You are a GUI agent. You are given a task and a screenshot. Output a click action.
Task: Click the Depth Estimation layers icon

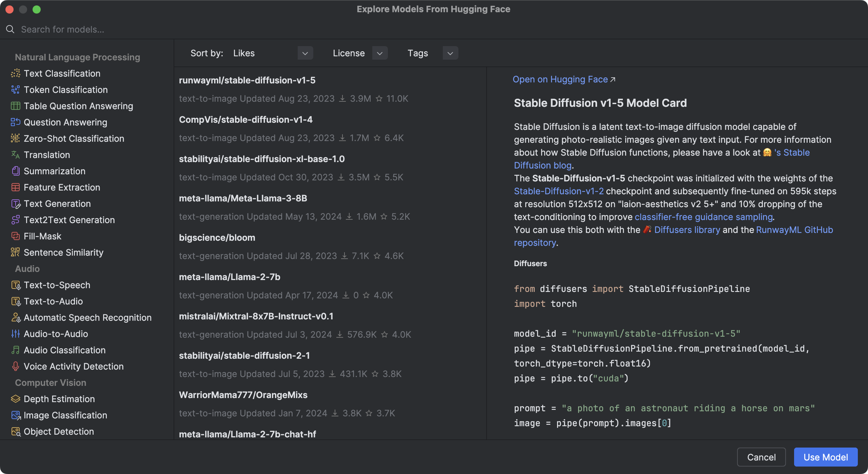point(16,399)
